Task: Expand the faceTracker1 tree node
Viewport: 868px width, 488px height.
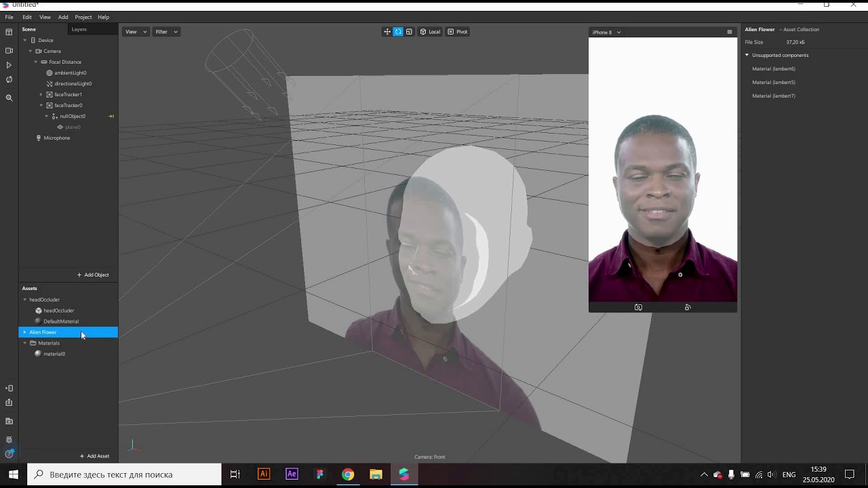Action: 41,95
